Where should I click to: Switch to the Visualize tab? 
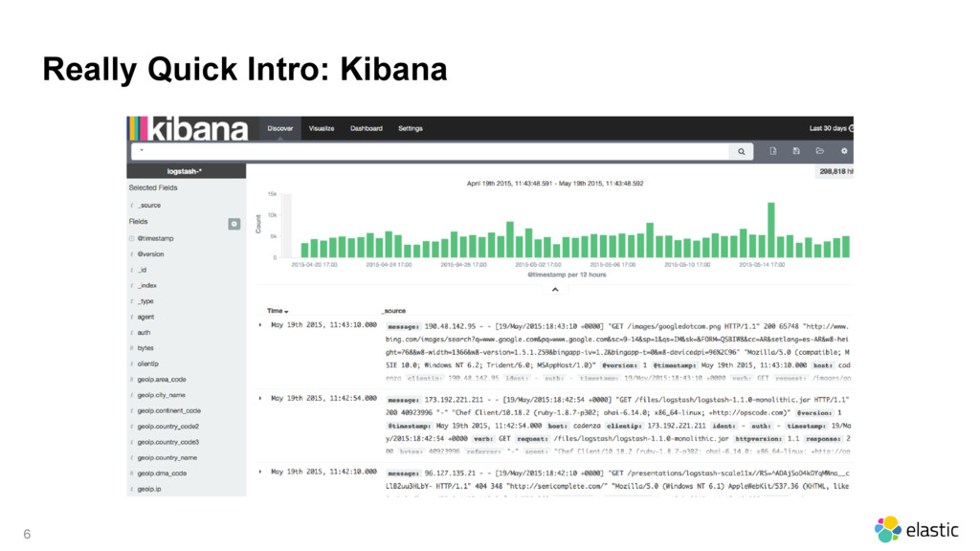322,128
